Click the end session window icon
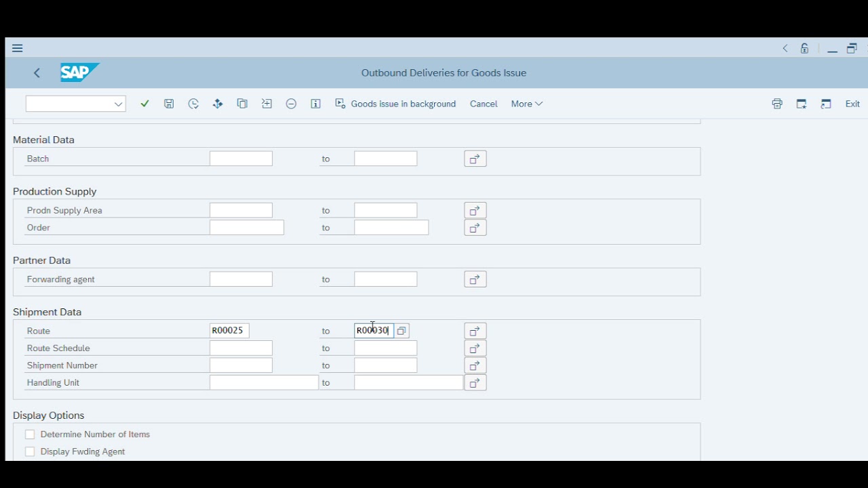This screenshot has width=868, height=488. (x=826, y=104)
